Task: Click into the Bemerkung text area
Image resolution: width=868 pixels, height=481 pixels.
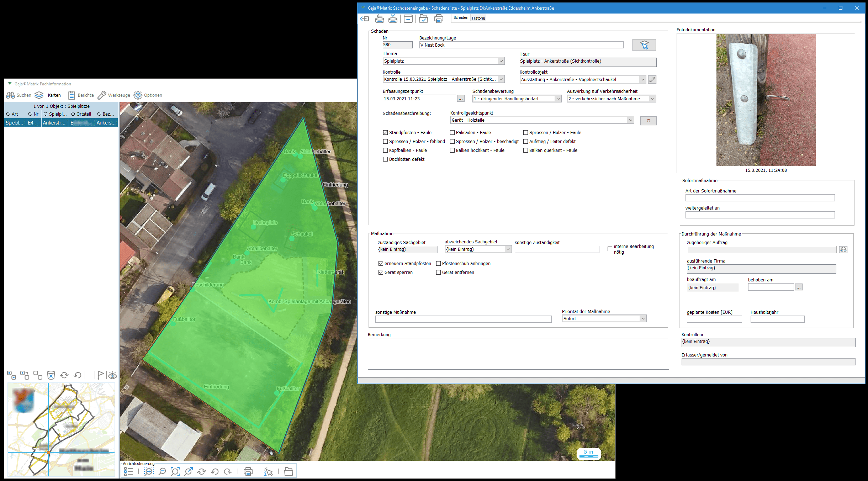Action: (x=518, y=354)
